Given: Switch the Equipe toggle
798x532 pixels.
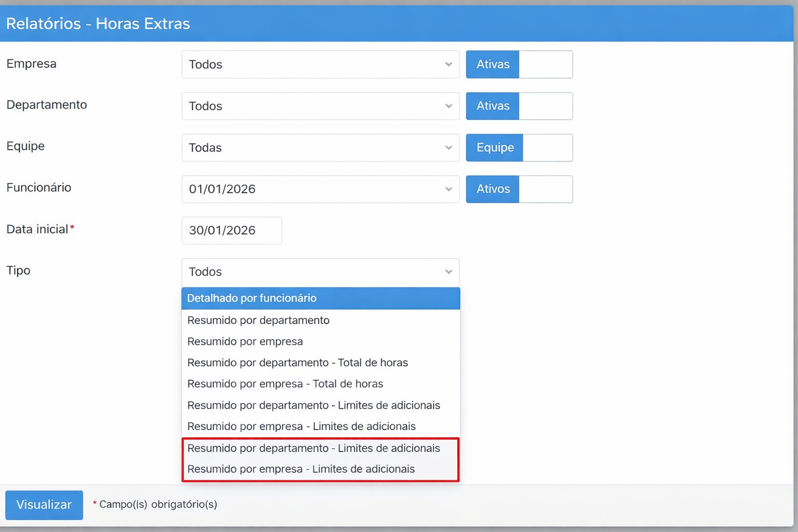Looking at the screenshot, I should (519, 148).
